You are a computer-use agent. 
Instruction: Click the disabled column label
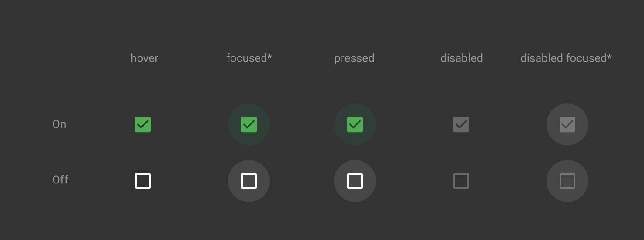coord(462,58)
